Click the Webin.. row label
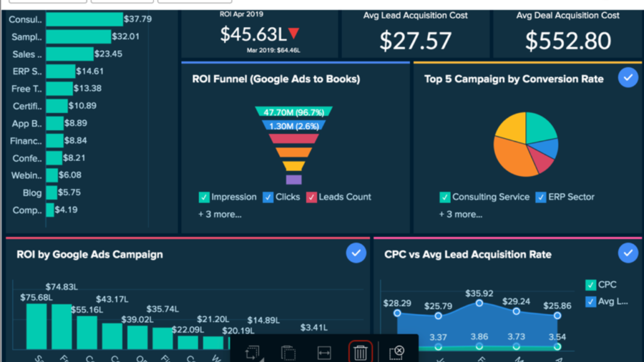This screenshot has width=644, height=362. pyautogui.click(x=26, y=176)
